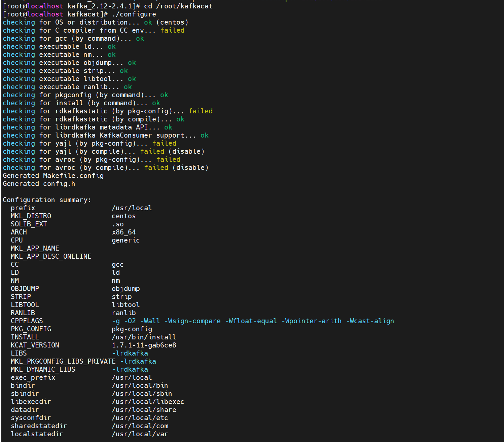
Task: Click the 'checking executable ld' line
Action: (59, 46)
